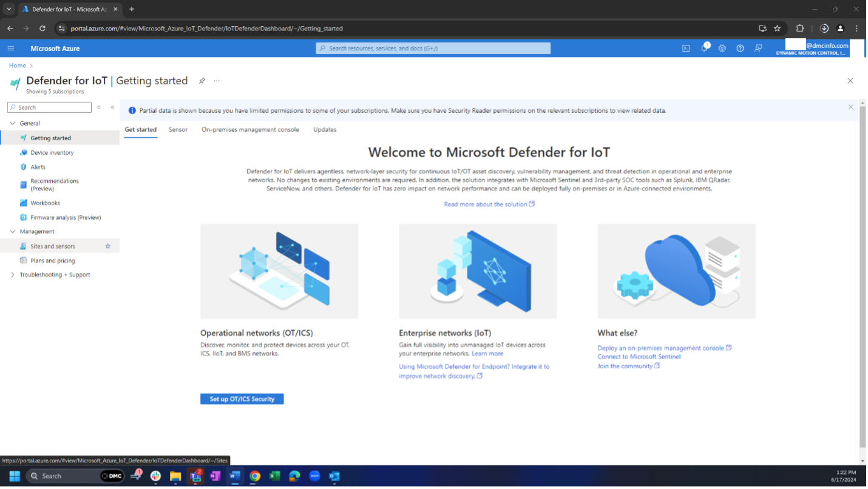Viewport: 868px width, 489px height.
Task: Open Windows Start menu
Action: click(x=15, y=476)
